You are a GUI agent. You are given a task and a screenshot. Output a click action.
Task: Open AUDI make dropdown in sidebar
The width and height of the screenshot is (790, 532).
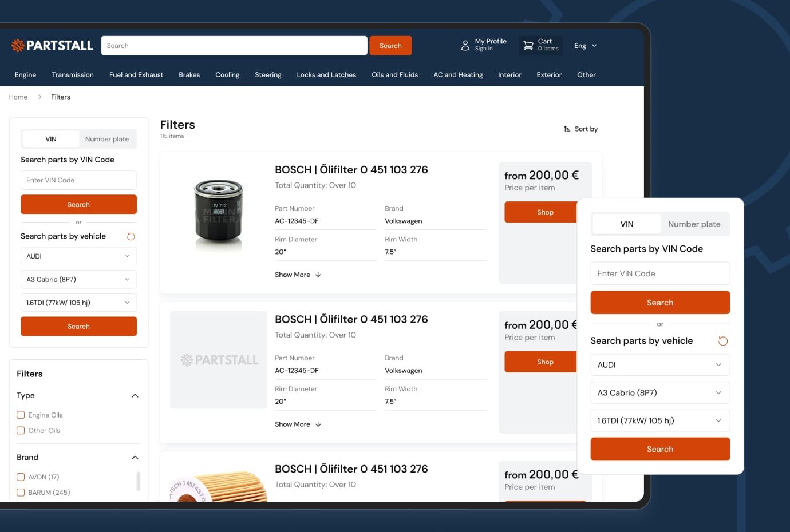[78, 256]
